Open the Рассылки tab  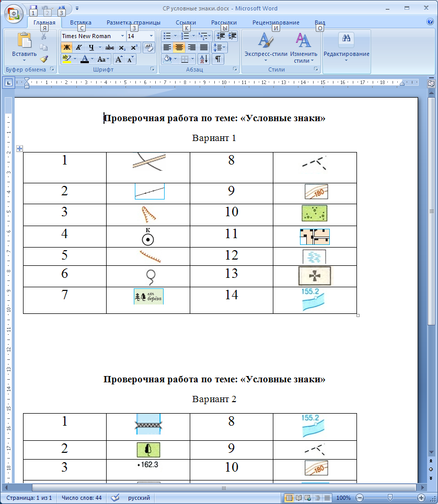click(x=224, y=22)
